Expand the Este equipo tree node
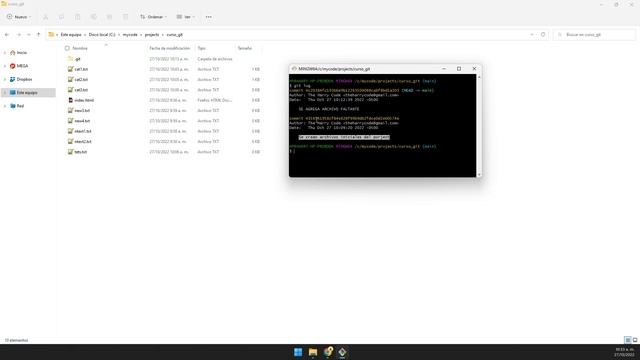Viewport: 640px width, 360px height. click(5, 93)
